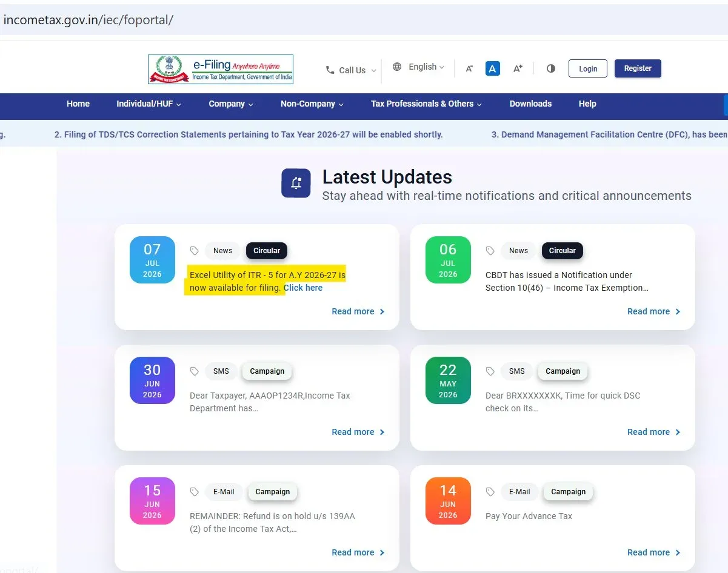Screen dimensions: 728x573
Task: Select the SMS tag on 30 Jun card
Action: pos(221,371)
